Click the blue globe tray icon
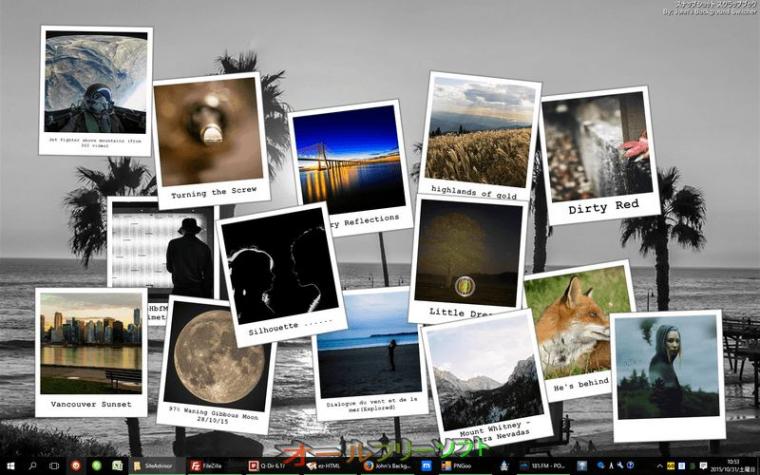 point(601,465)
